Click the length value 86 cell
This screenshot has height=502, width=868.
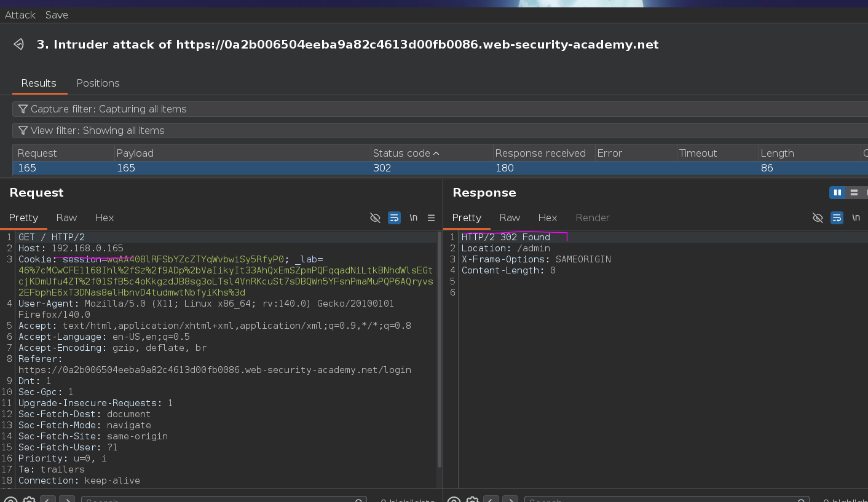[x=767, y=168]
